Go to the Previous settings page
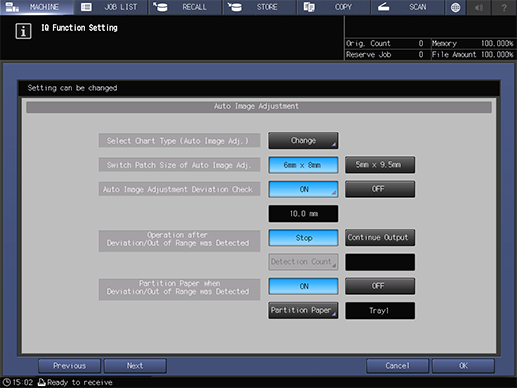Image resolution: width=517 pixels, height=388 pixels. (x=69, y=366)
